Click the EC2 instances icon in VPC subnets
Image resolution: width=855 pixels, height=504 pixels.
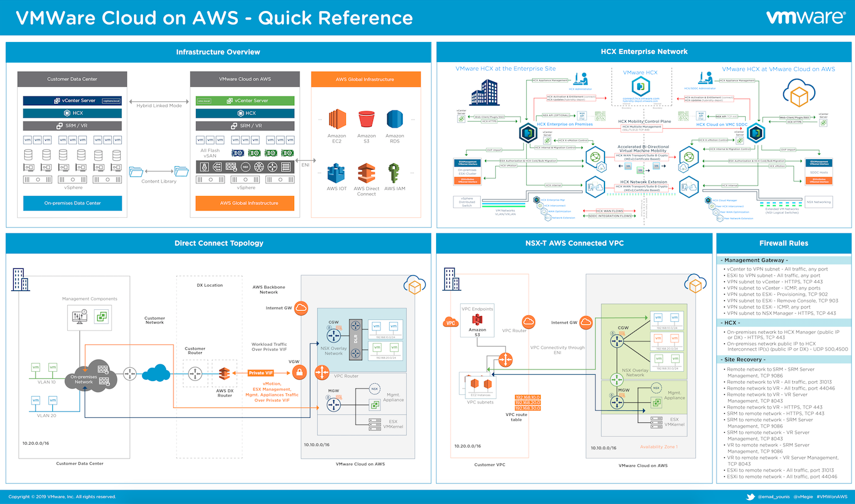pyautogui.click(x=481, y=383)
